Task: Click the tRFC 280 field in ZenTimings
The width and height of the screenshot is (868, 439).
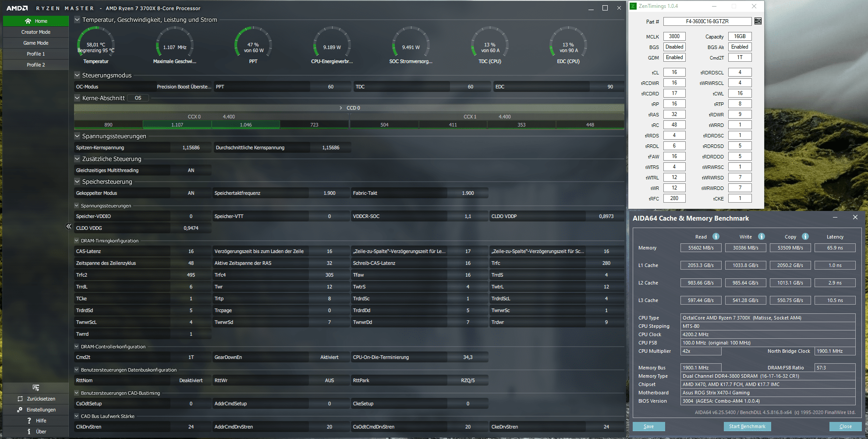Action: pyautogui.click(x=674, y=198)
